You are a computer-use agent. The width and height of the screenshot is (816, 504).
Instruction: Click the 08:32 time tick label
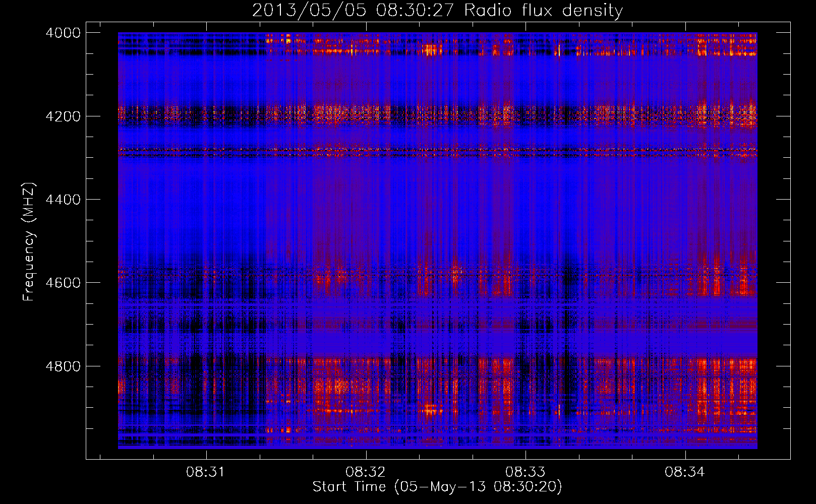(366, 472)
